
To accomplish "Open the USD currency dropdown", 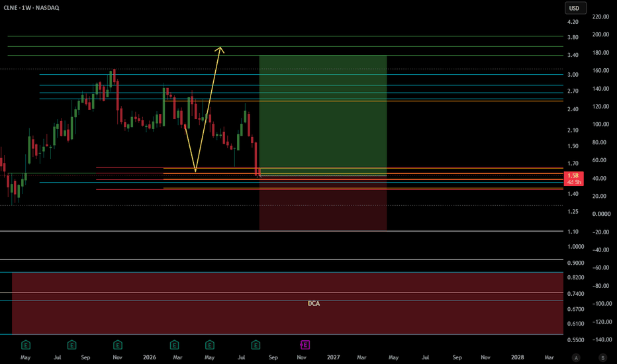I will point(575,8).
